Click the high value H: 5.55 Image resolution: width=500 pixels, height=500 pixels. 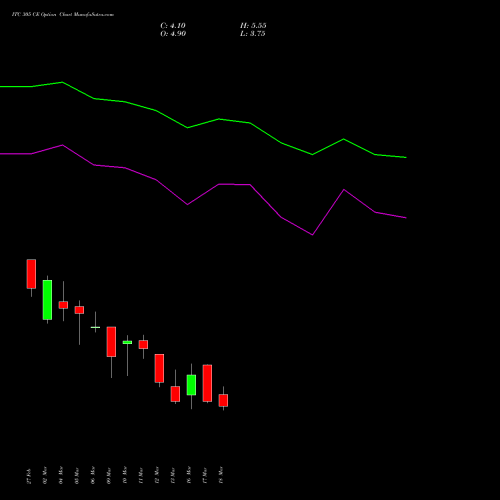point(253,26)
